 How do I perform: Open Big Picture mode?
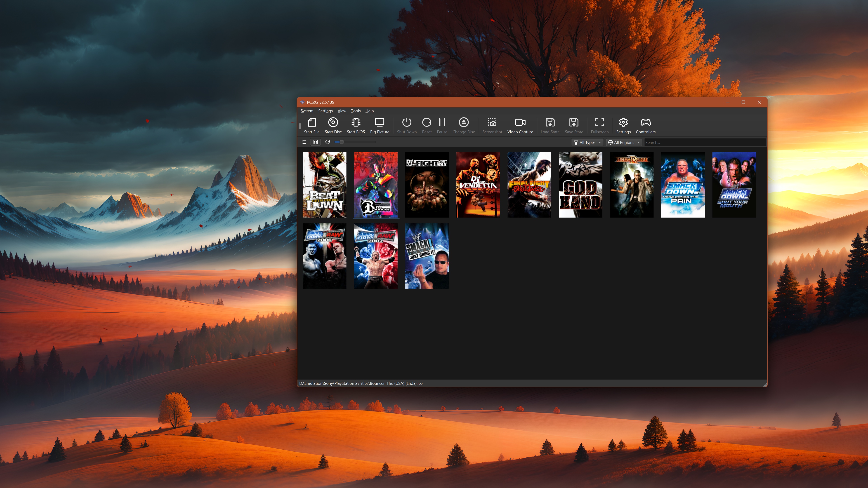(380, 126)
